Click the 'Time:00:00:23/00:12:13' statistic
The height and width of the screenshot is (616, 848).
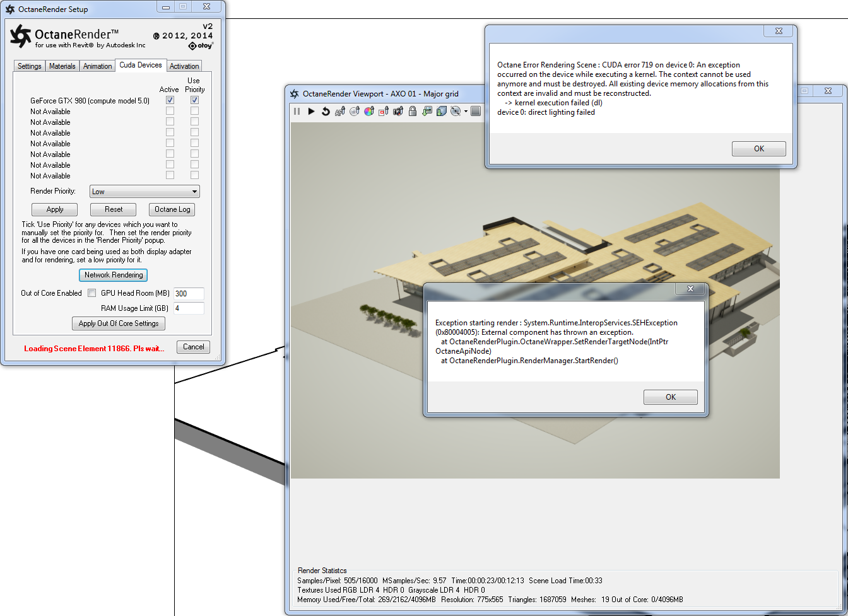[488, 581]
